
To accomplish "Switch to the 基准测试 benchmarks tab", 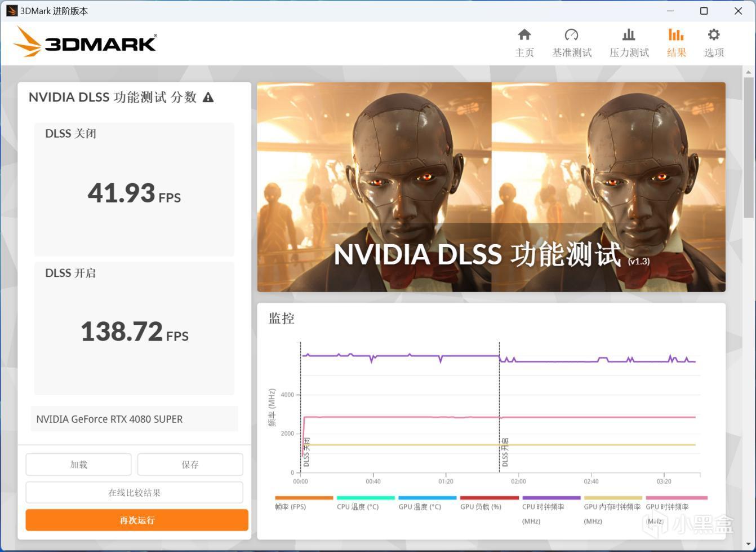I will pos(572,43).
